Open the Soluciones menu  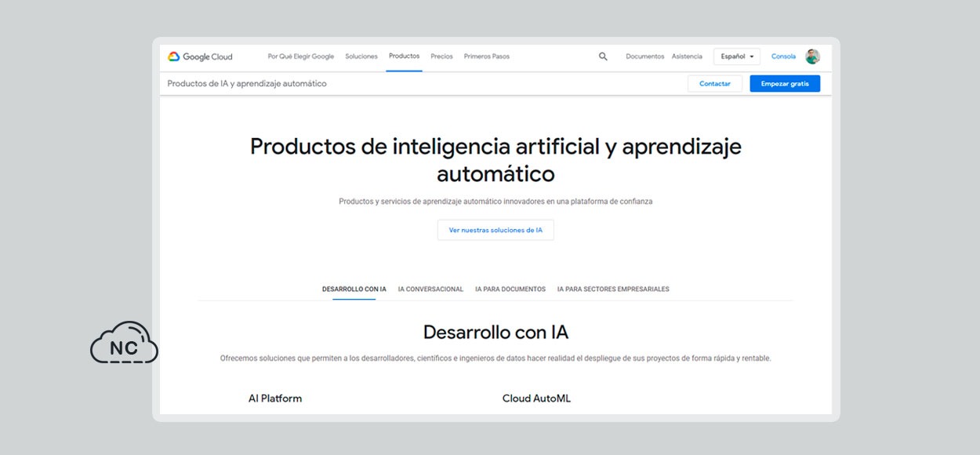pyautogui.click(x=361, y=56)
